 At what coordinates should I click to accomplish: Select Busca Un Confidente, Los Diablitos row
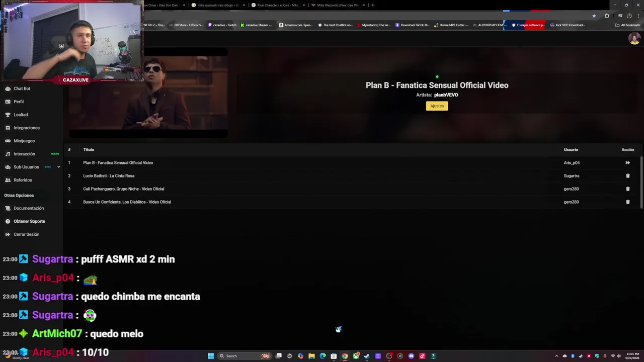coord(352,202)
